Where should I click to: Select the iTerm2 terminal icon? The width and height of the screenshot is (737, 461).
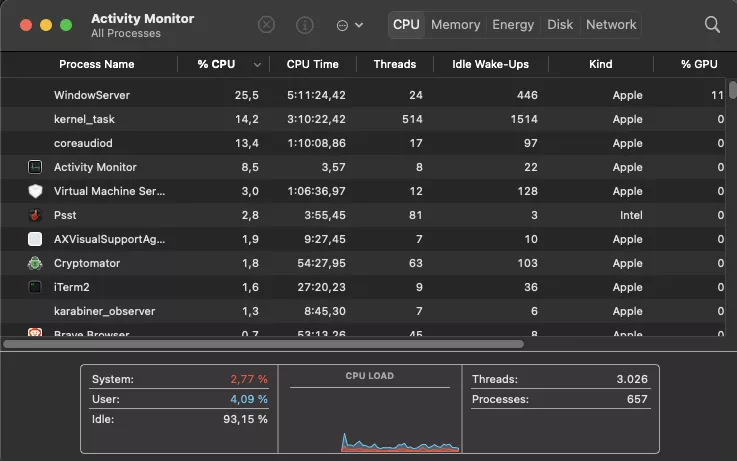pos(35,287)
